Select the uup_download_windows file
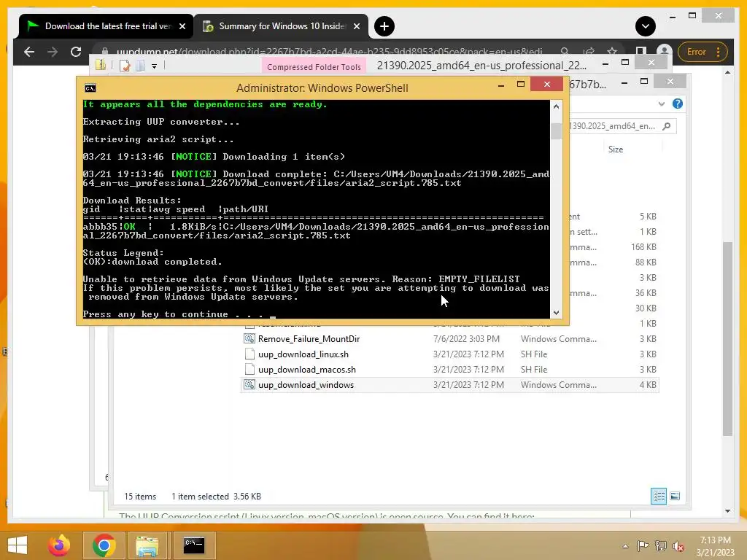The height and width of the screenshot is (560, 747). click(x=449, y=385)
